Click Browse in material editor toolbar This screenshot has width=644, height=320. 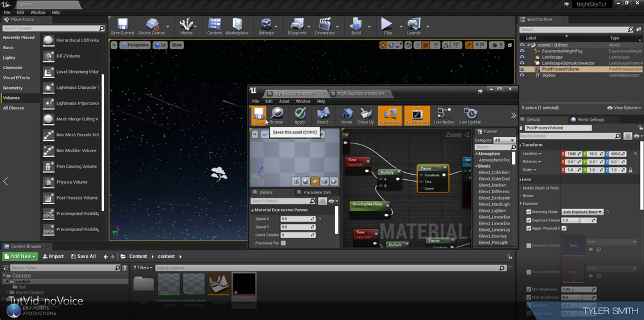coord(276,115)
